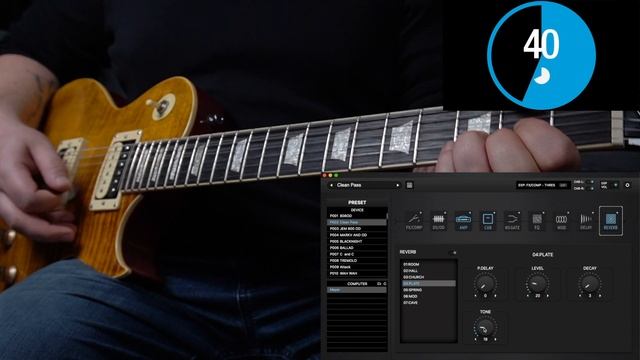Select the highlighted entry under COMPUTER list
Screen dimensions: 640x360
(357, 290)
